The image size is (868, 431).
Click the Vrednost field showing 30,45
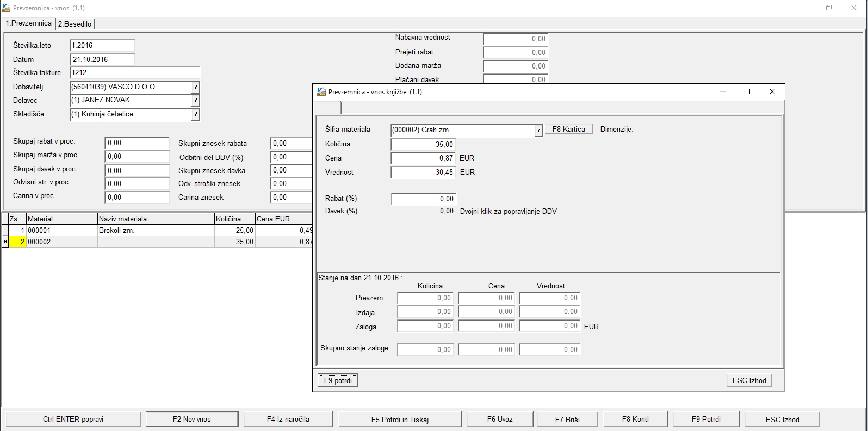423,172
